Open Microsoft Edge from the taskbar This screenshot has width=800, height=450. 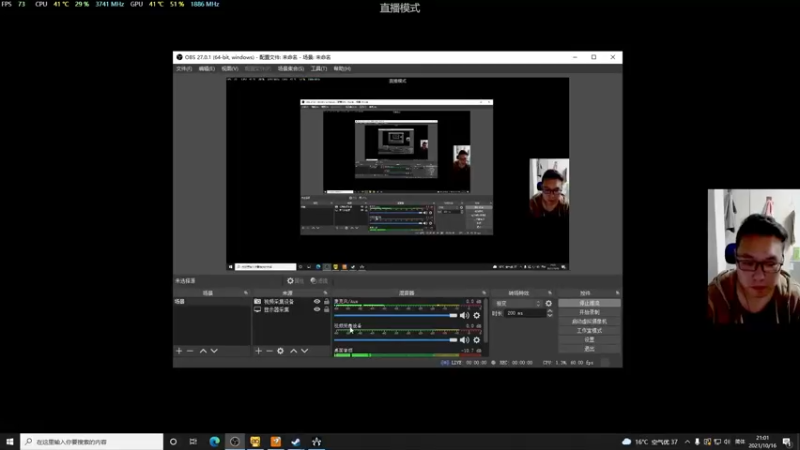[214, 442]
